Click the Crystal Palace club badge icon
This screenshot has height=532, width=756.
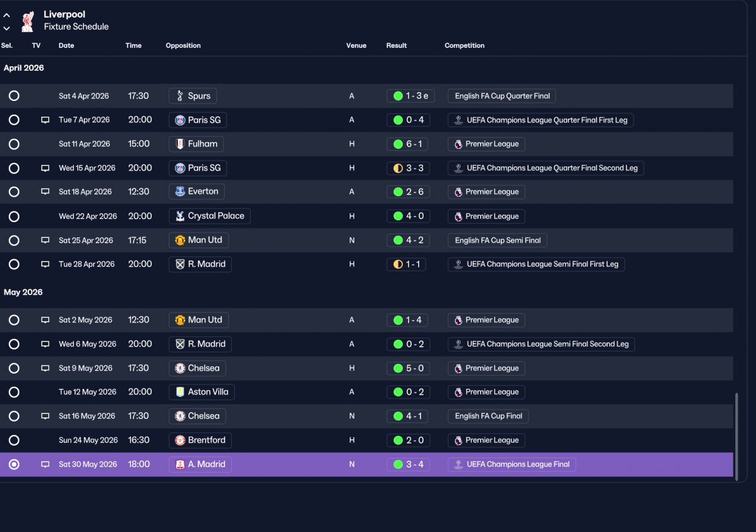point(180,216)
